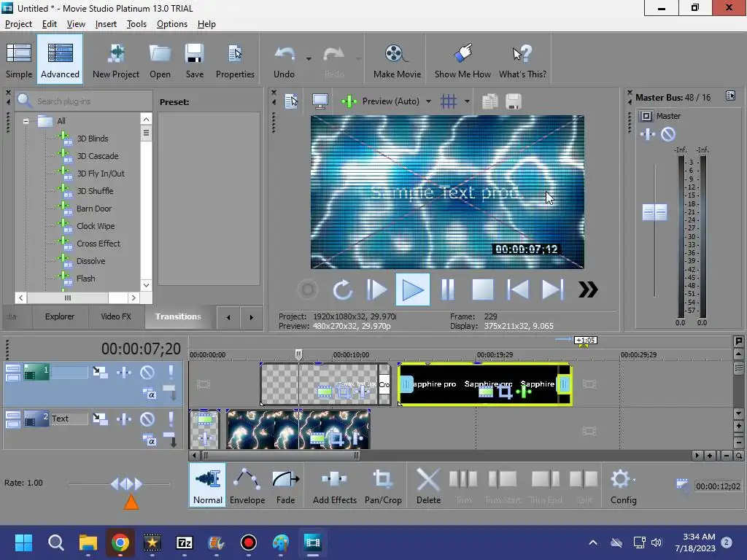Solo video track 1

[171, 373]
